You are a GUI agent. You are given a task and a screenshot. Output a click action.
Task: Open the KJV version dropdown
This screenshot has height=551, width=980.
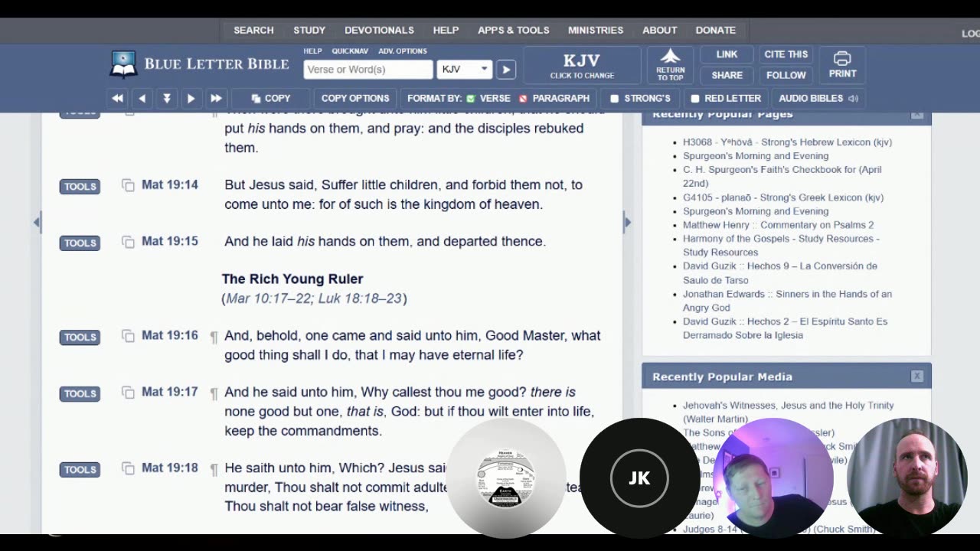[x=464, y=69]
